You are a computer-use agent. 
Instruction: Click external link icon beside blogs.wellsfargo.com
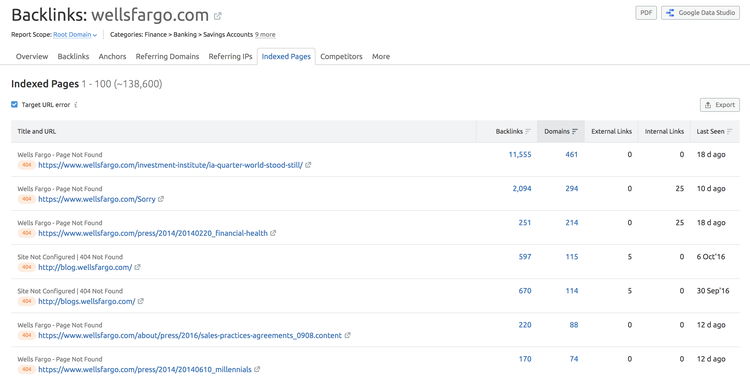point(141,301)
